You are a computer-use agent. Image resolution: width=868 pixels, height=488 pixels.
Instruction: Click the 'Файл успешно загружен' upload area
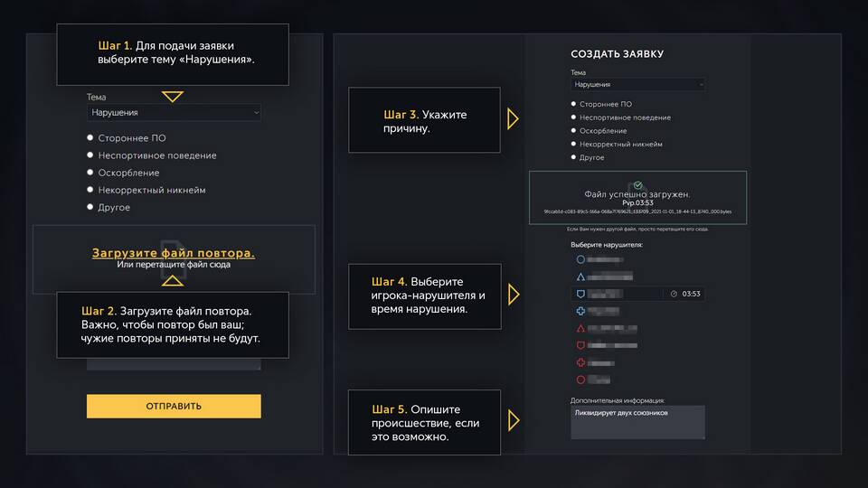click(x=637, y=198)
